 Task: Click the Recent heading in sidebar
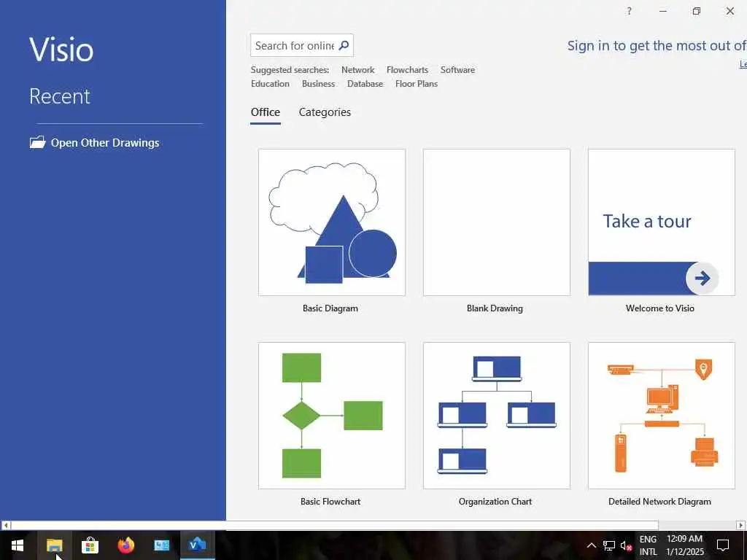coord(60,96)
